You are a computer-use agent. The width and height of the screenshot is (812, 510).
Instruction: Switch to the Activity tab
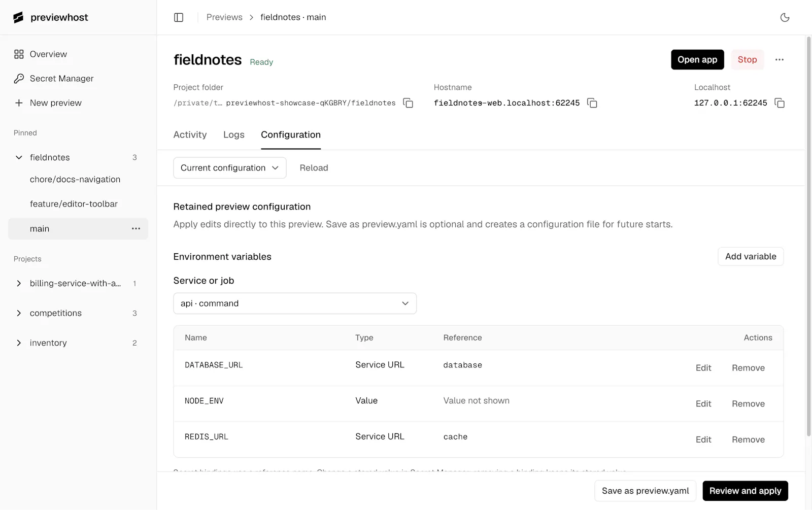tap(190, 135)
